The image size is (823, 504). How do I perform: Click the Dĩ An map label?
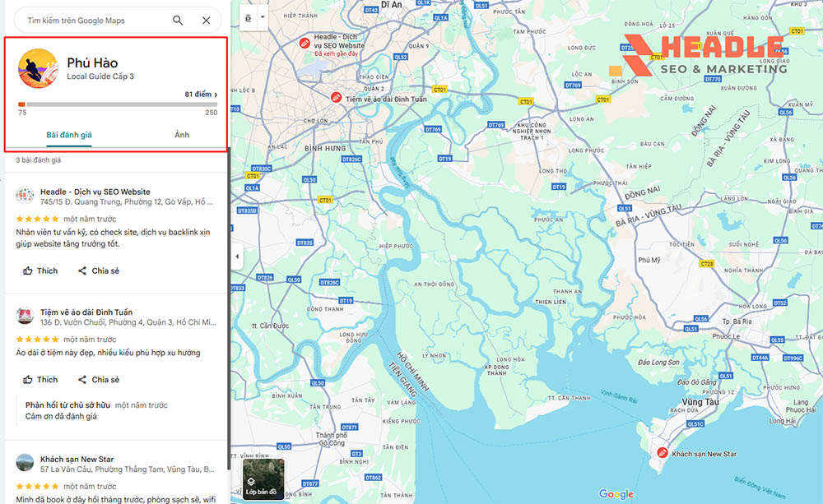click(392, 5)
